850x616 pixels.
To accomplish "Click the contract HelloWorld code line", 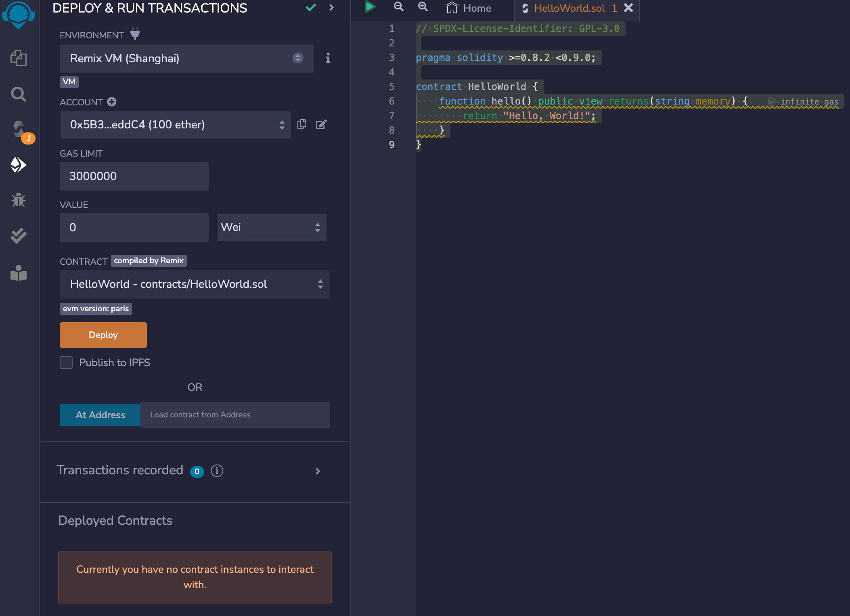I will click(477, 87).
